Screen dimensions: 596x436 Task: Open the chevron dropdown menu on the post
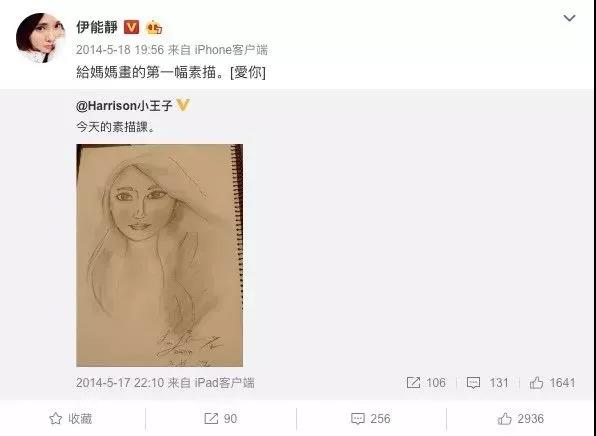(x=569, y=18)
